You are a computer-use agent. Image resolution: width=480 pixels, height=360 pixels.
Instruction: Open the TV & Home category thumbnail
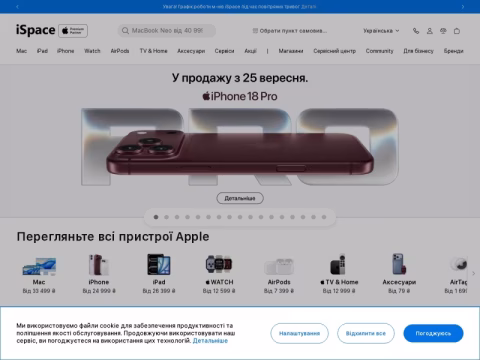[x=338, y=264]
